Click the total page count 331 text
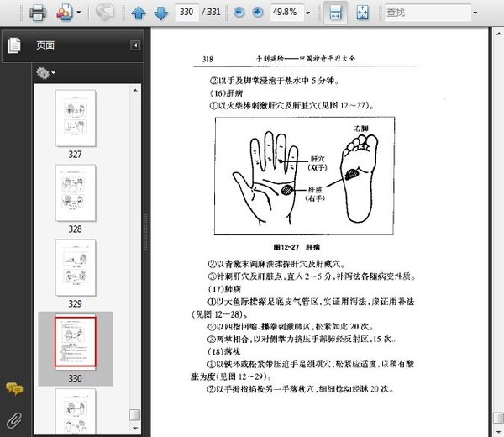 pos(213,13)
